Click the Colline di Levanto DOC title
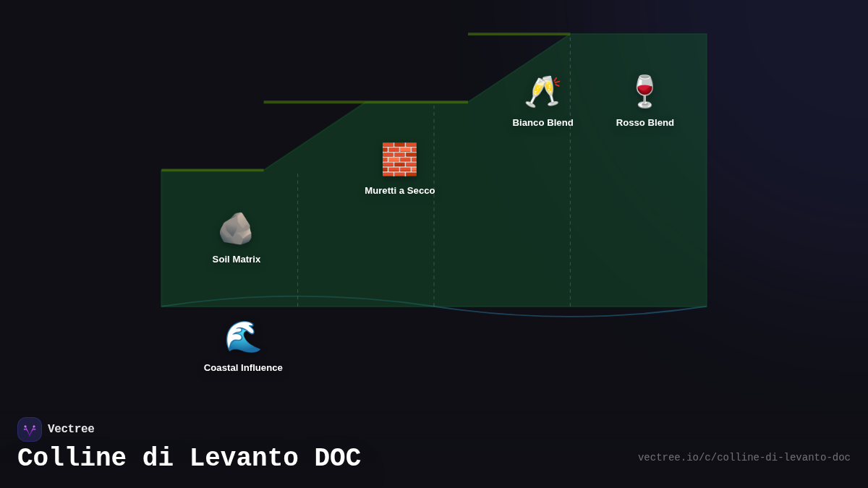This screenshot has width=868, height=488. pyautogui.click(x=189, y=458)
